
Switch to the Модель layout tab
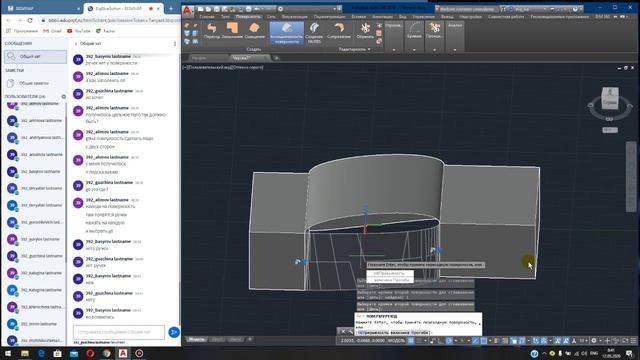coord(196,340)
